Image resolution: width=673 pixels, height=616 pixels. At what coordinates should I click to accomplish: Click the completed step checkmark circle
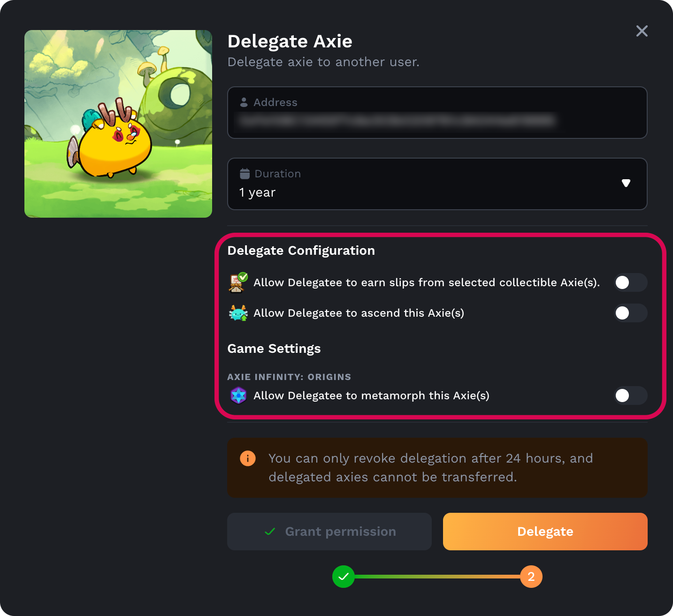pos(344,577)
